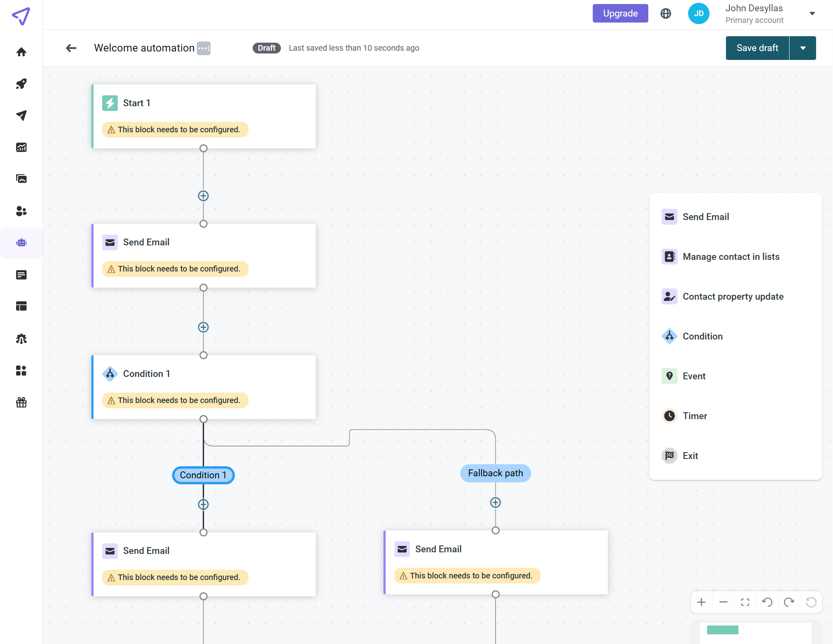Select the Condition 1 path label
833x644 pixels.
click(203, 475)
